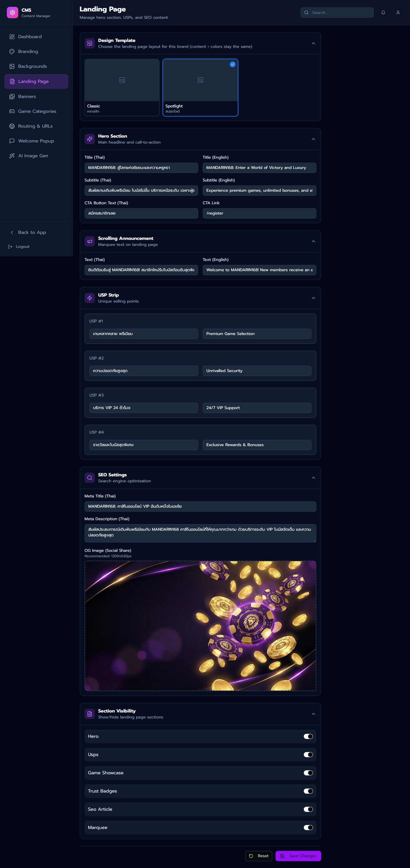Select Landing Page in sidebar
The height and width of the screenshot is (868, 410).
(x=36, y=81)
